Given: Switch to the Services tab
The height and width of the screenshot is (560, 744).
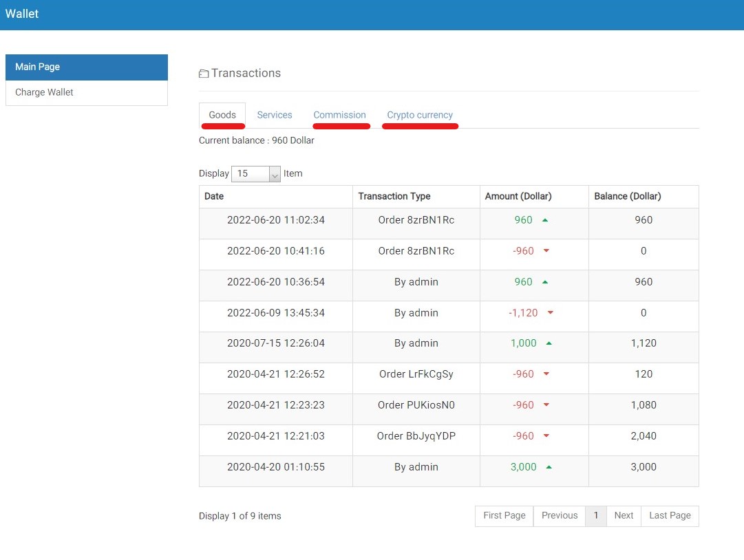Looking at the screenshot, I should pos(274,115).
